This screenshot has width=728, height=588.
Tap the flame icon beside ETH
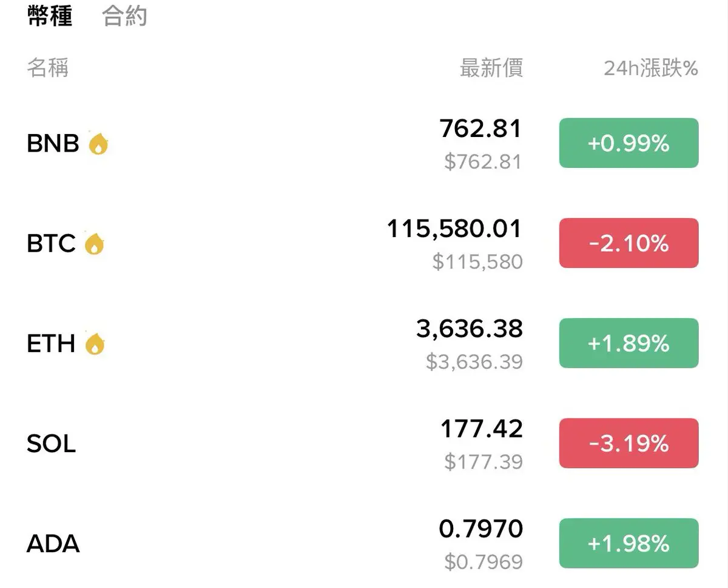click(x=95, y=344)
